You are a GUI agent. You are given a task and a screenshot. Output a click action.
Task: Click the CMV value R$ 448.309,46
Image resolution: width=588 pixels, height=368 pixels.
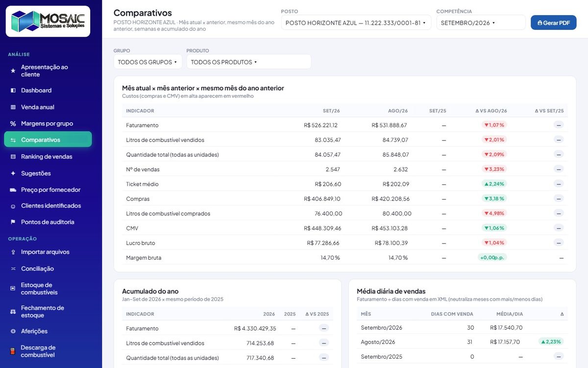322,228
